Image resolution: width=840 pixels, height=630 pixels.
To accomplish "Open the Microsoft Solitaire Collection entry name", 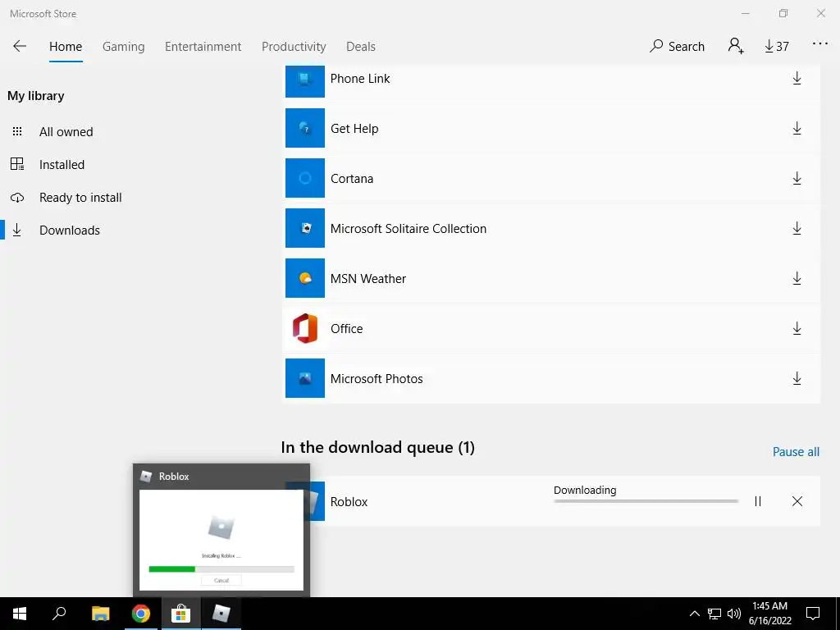I will pyautogui.click(x=409, y=229).
